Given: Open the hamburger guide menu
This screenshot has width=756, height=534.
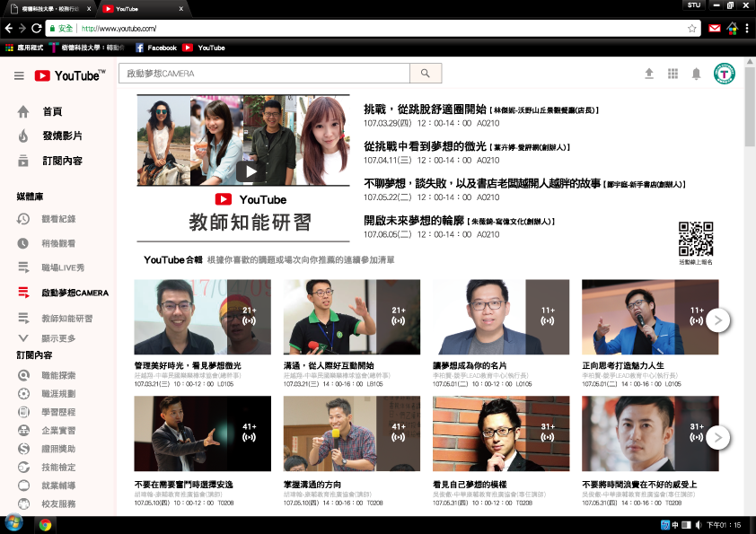Looking at the screenshot, I should (19, 75).
